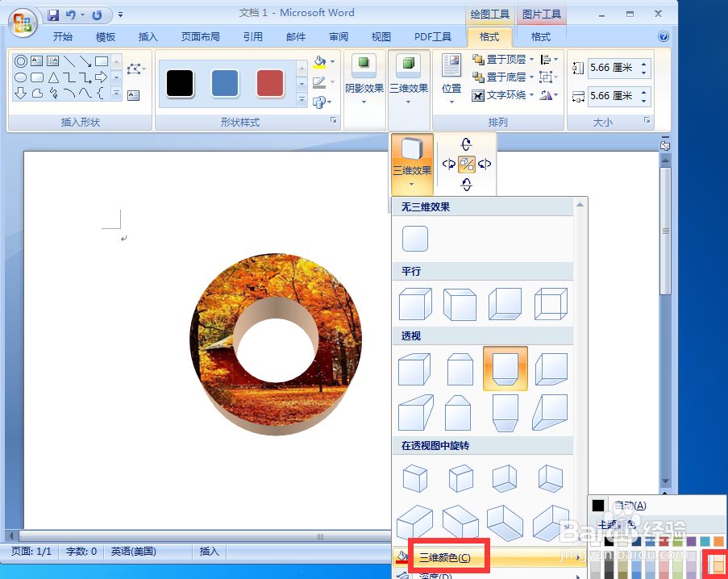Select the triangle shape in the shapes gallery
Viewport: 728px width, 579px height.
click(x=53, y=77)
